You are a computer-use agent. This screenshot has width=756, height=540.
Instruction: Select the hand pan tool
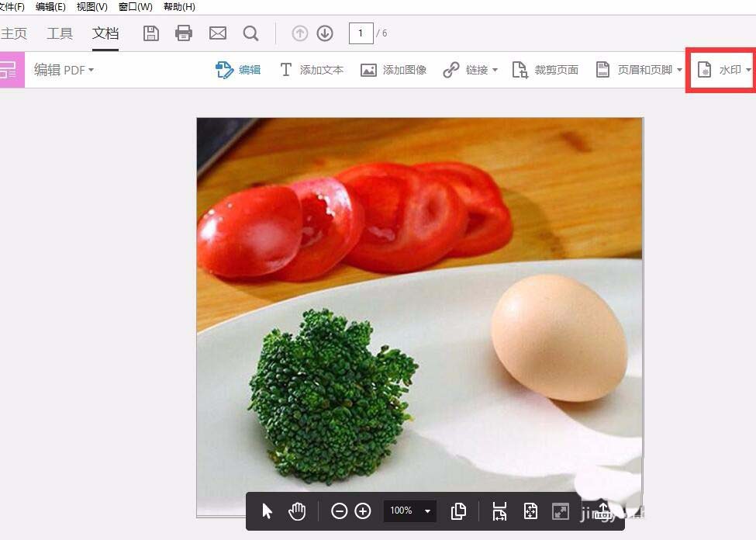(x=297, y=511)
